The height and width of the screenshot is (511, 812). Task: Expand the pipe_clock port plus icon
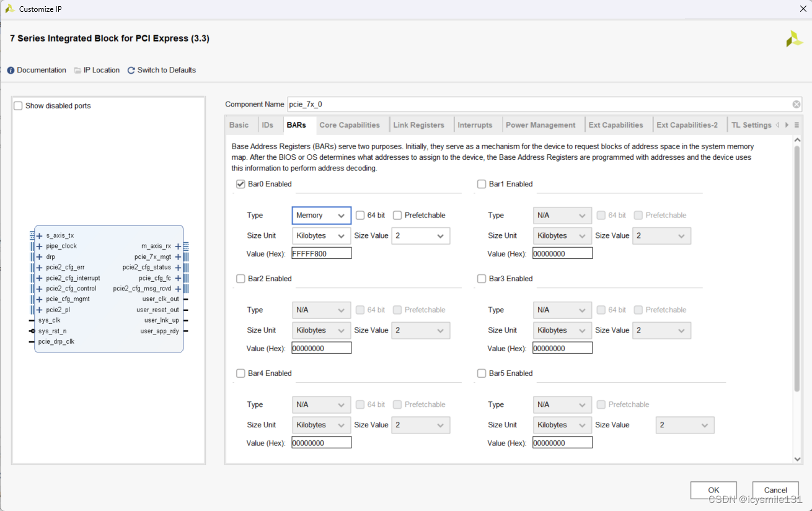[x=40, y=247]
